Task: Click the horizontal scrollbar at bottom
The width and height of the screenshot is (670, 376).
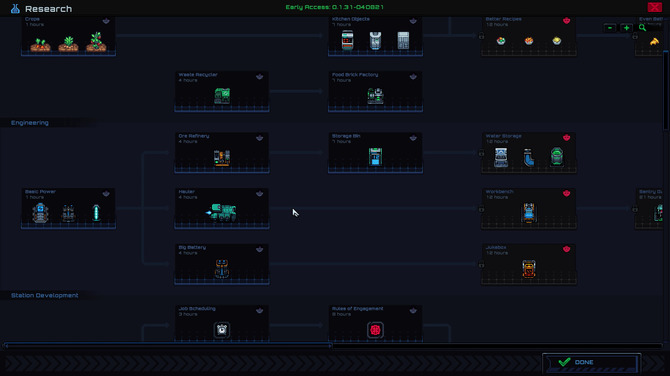Action: [x=168, y=345]
